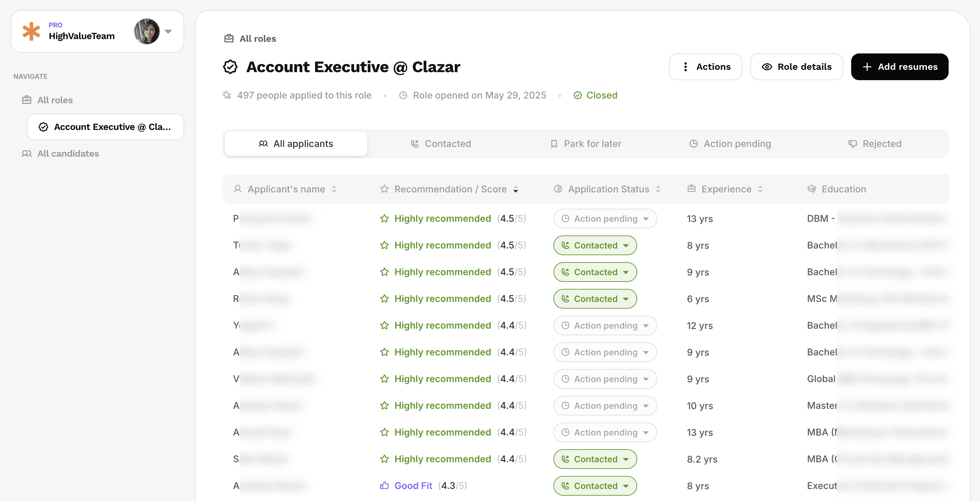Click the star icon in Recommendation / Score header
This screenshot has width=980, height=501.
point(385,189)
